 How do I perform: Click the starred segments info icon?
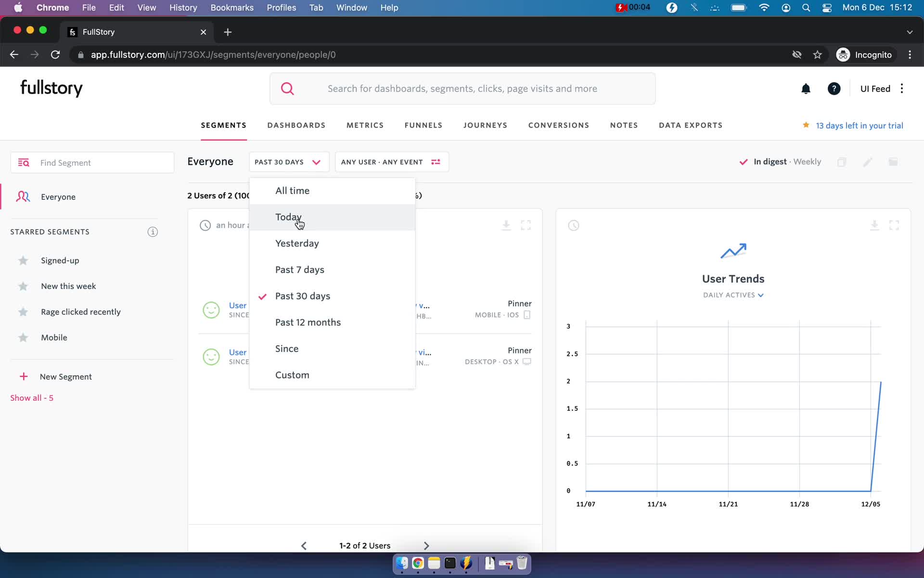coord(153,232)
